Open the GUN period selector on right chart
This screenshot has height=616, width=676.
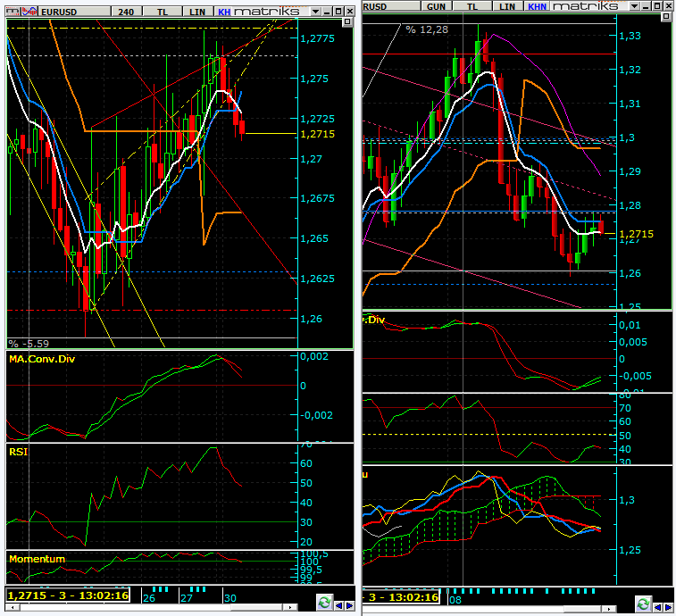437,6
